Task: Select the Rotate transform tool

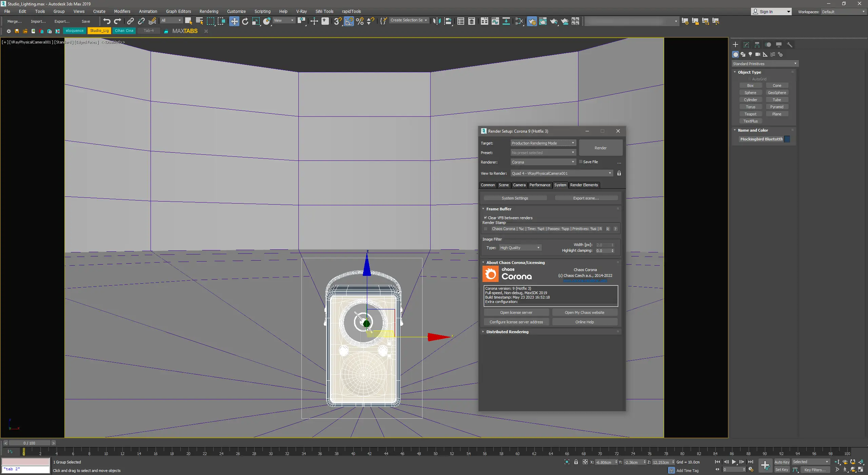Action: (245, 21)
